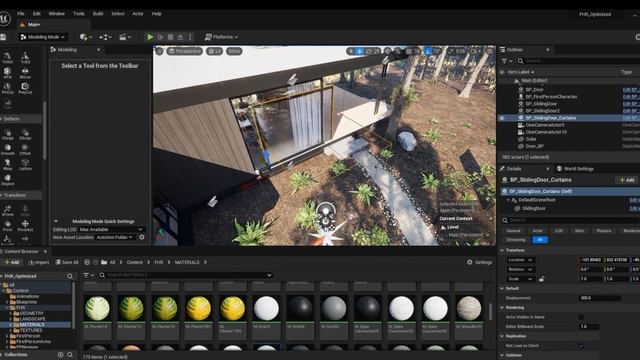Image resolution: width=640 pixels, height=360 pixels.
Task: Select the PivotAct transform tool
Action: [x=25, y=226]
